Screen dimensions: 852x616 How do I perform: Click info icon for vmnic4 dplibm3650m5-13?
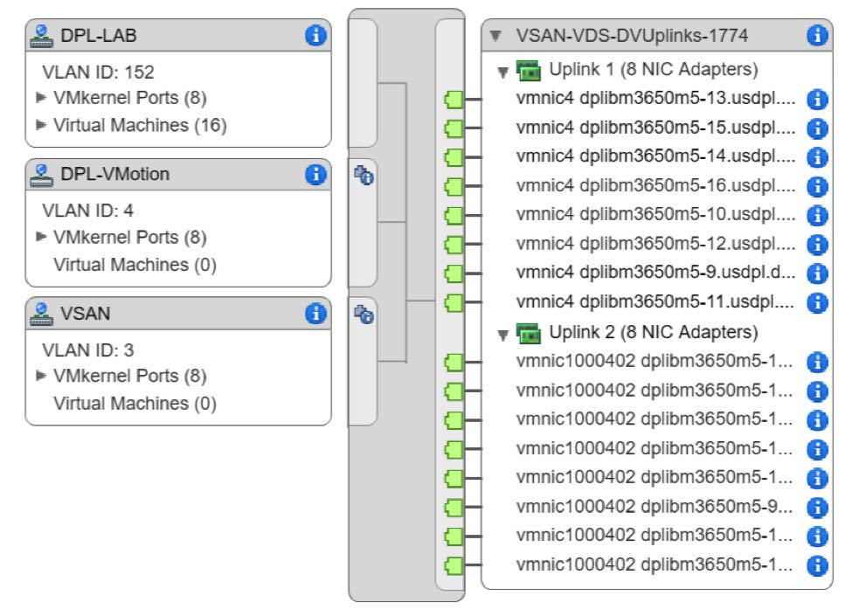click(817, 100)
